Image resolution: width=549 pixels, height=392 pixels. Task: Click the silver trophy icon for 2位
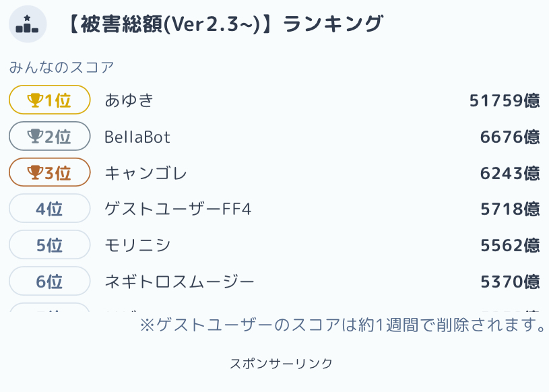point(35,137)
